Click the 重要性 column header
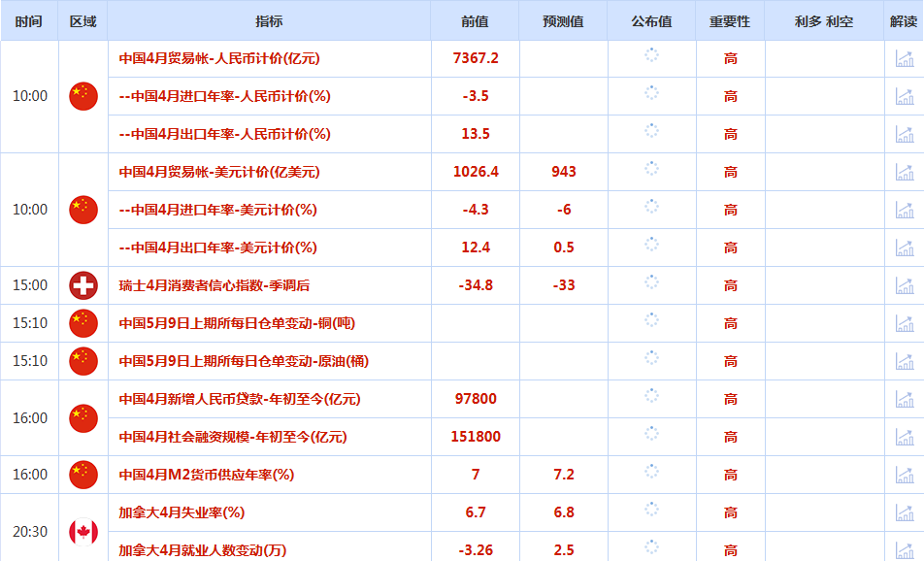Screen dimensions: 924x561 tap(730, 21)
